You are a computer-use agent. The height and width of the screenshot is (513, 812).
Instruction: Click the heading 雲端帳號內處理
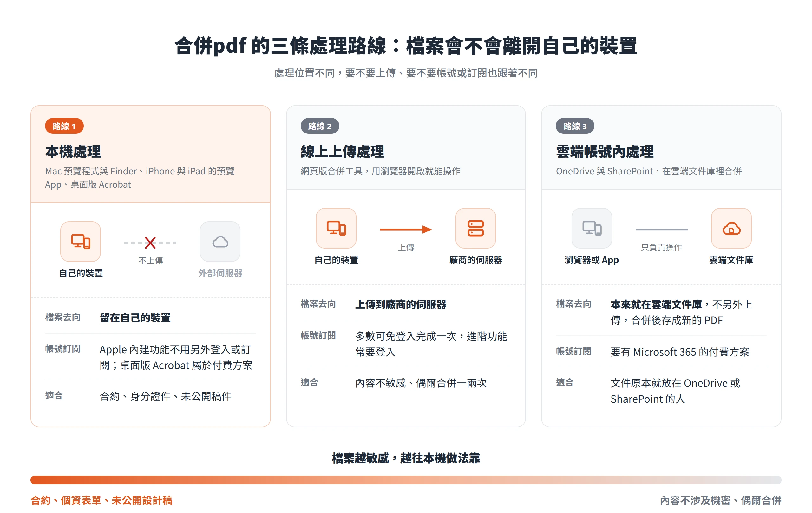[x=605, y=151]
